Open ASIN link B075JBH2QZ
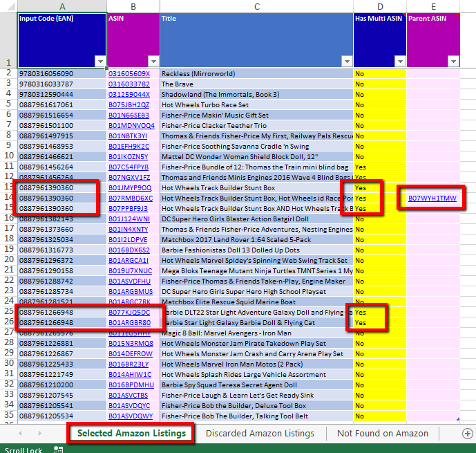 (x=129, y=105)
